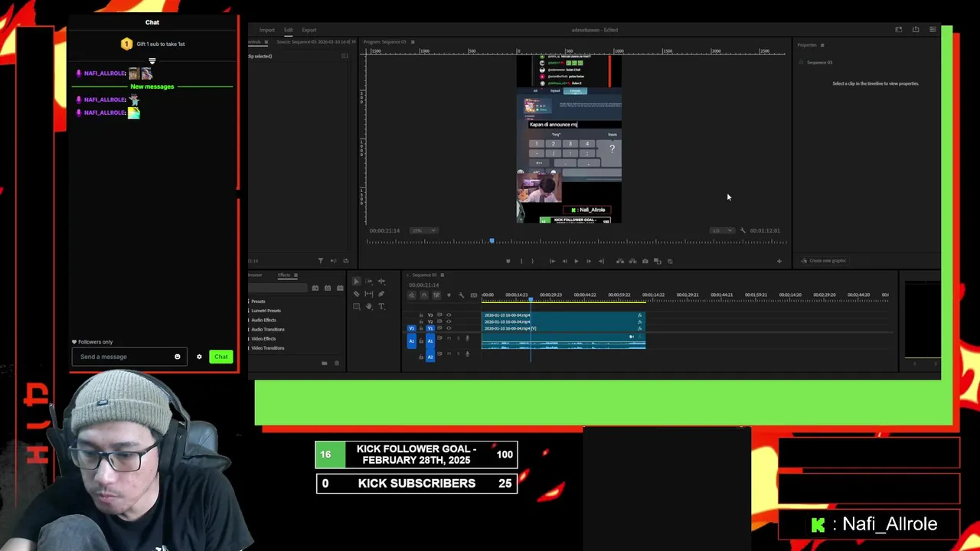Expand the Audio Transitions folder

tap(267, 329)
